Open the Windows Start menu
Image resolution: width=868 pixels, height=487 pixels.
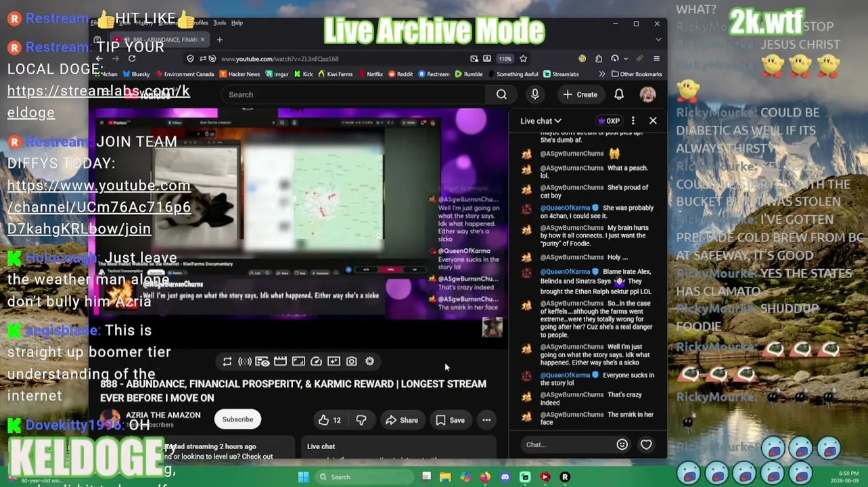click(304, 477)
